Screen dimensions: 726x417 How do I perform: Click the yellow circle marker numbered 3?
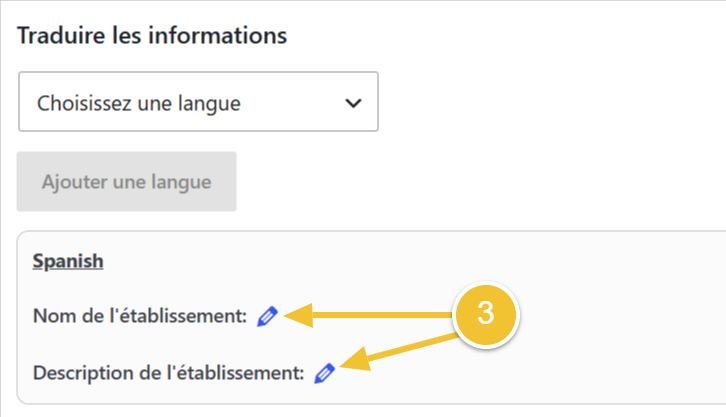(485, 315)
